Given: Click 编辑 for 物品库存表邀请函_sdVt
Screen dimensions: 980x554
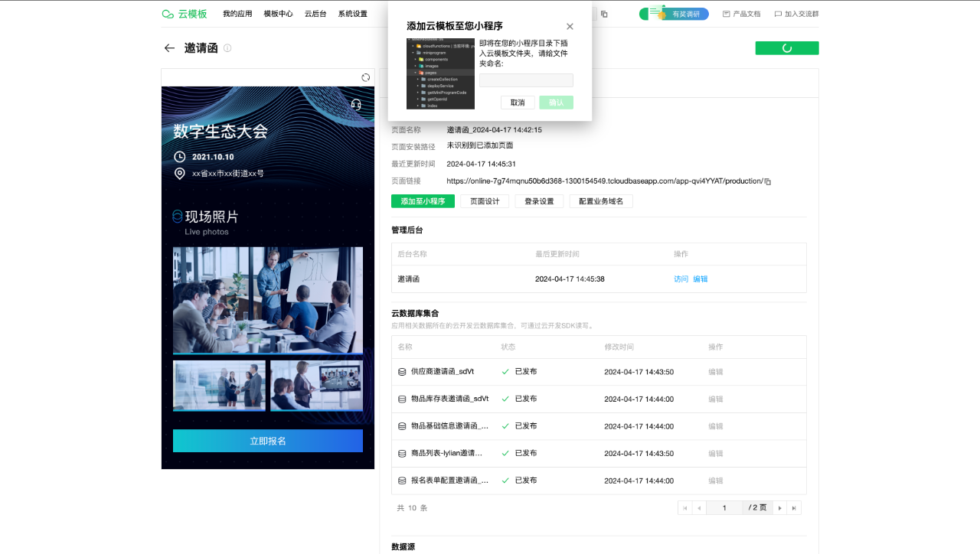Looking at the screenshot, I should (x=716, y=399).
